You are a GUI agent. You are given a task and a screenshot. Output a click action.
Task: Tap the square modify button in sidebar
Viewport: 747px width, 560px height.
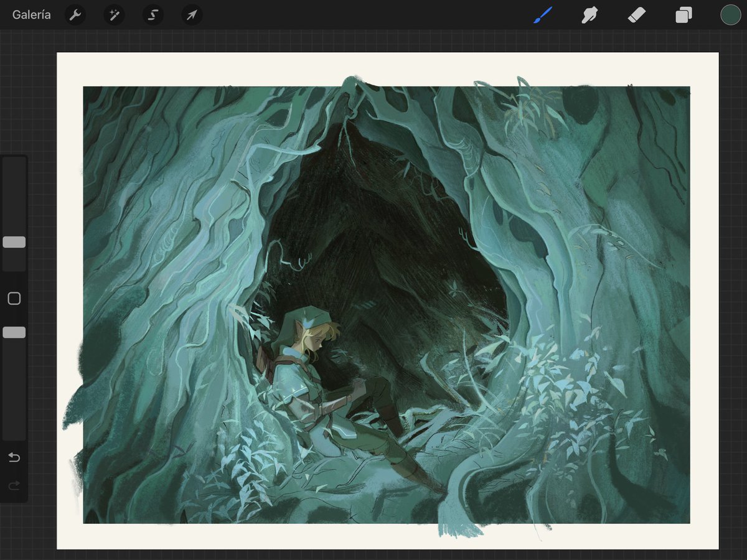(x=14, y=299)
